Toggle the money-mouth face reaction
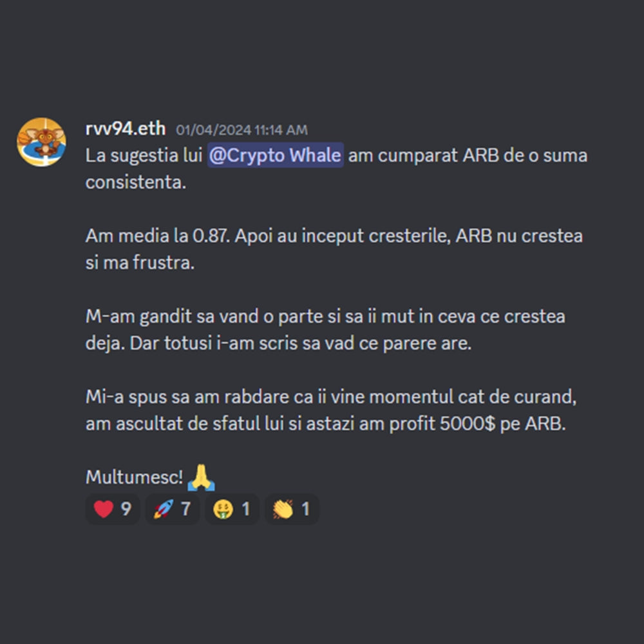The image size is (644, 644). click(232, 509)
